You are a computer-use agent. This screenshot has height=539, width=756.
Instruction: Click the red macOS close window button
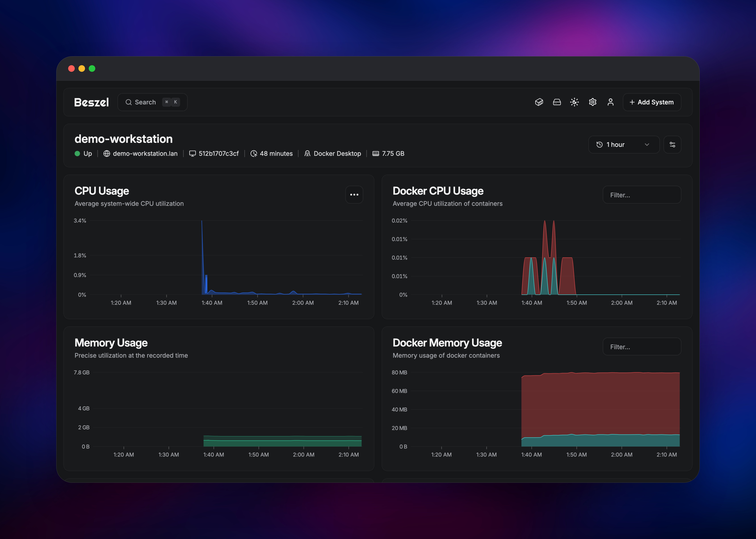tap(71, 68)
